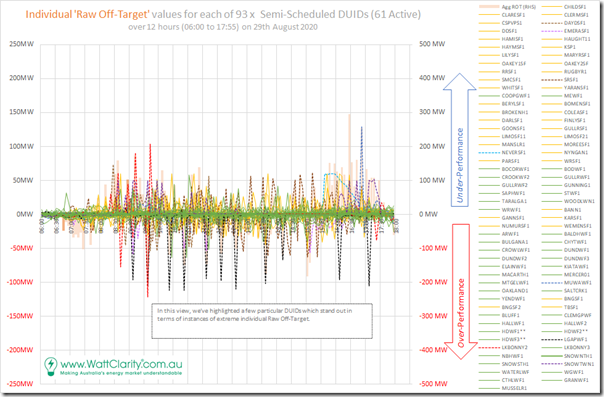Click legend label BROKENH1
Screen dimensions: 604x397
click(x=515, y=112)
